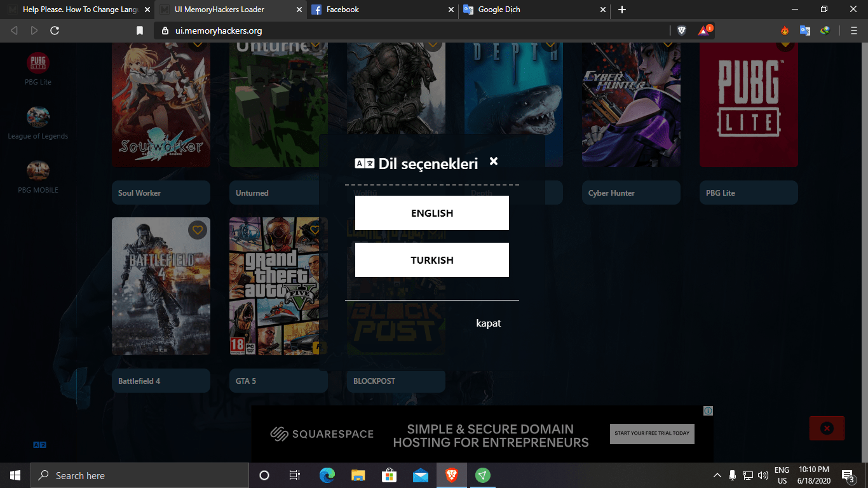Open Cortana from the taskbar
The height and width of the screenshot is (488, 868).
point(264,475)
